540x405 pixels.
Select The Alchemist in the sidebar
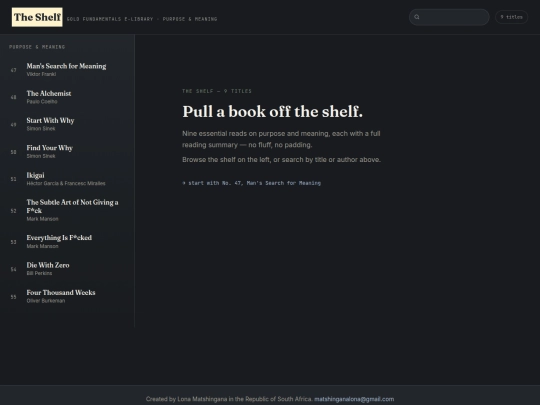tap(67, 97)
